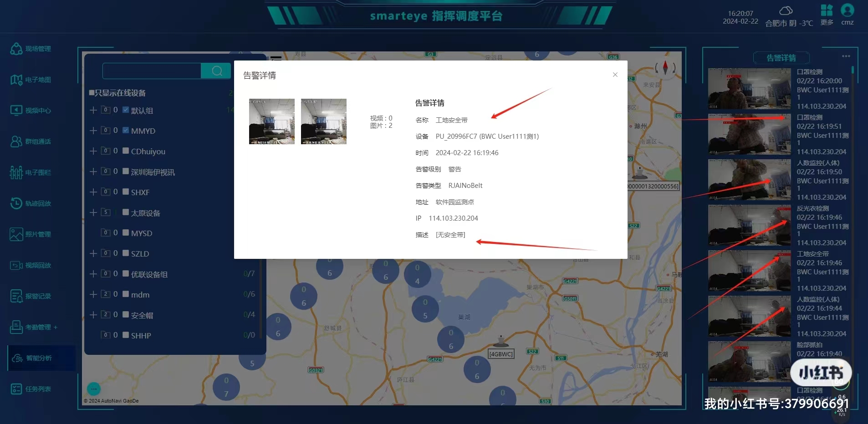Click the search magnifier button

[x=216, y=71]
